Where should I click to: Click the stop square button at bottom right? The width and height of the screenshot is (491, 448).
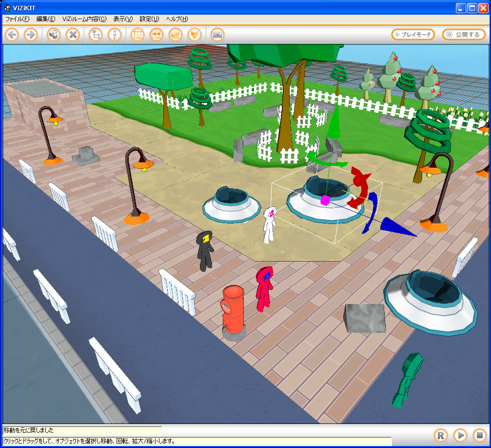click(x=479, y=435)
